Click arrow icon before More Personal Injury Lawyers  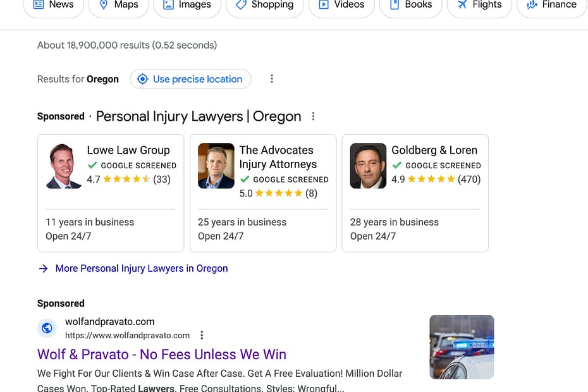(x=44, y=269)
